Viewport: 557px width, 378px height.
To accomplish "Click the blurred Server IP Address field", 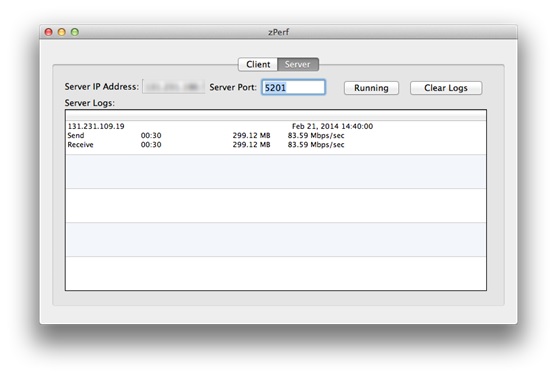I will [173, 87].
